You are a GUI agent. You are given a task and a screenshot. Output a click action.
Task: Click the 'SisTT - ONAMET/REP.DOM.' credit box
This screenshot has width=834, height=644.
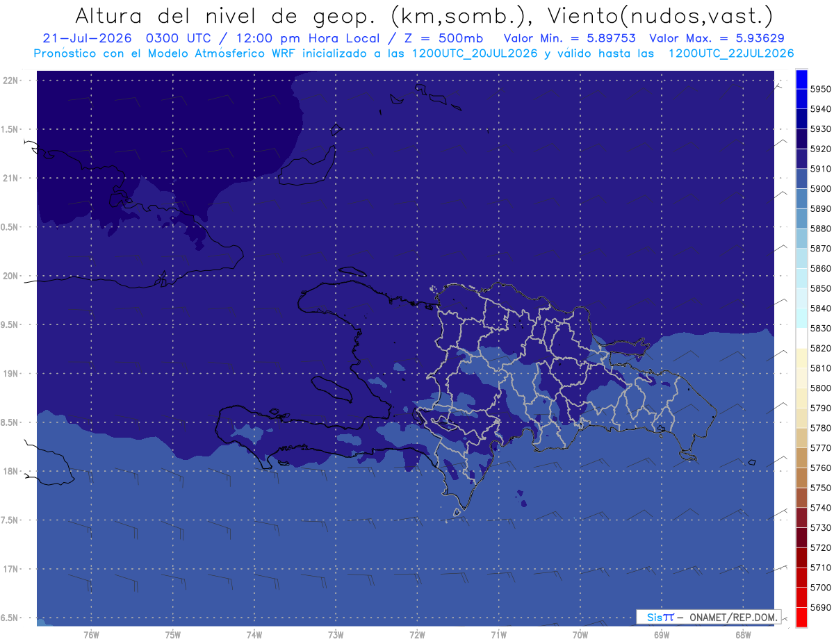click(x=708, y=617)
